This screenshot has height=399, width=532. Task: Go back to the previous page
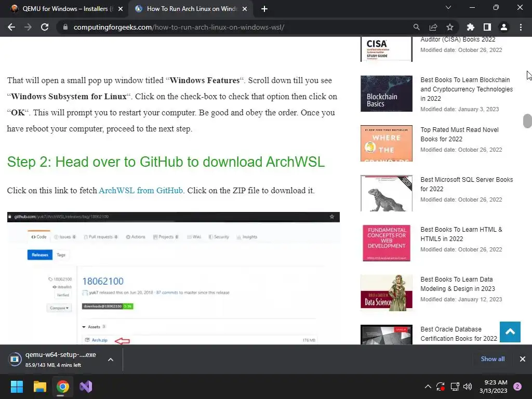point(11,27)
